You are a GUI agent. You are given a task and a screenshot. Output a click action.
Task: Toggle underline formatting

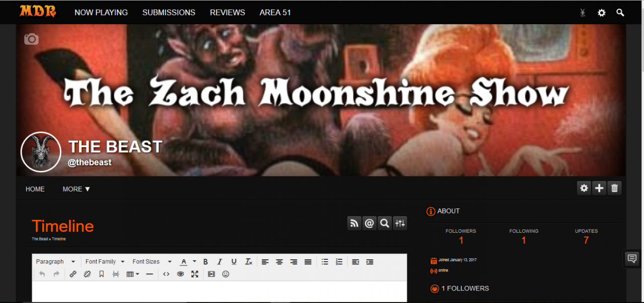[234, 262]
